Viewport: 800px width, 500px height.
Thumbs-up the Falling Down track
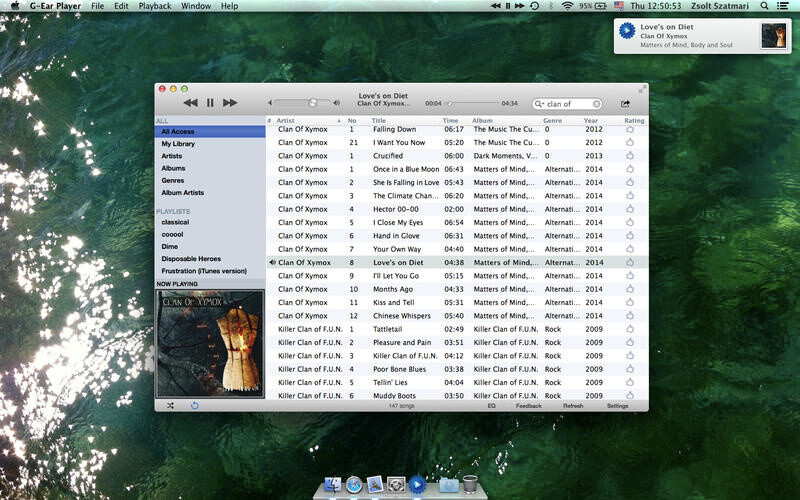pyautogui.click(x=630, y=129)
